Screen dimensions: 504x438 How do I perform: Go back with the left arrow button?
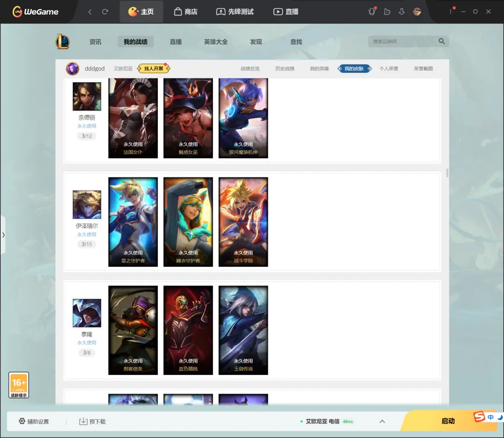[90, 12]
